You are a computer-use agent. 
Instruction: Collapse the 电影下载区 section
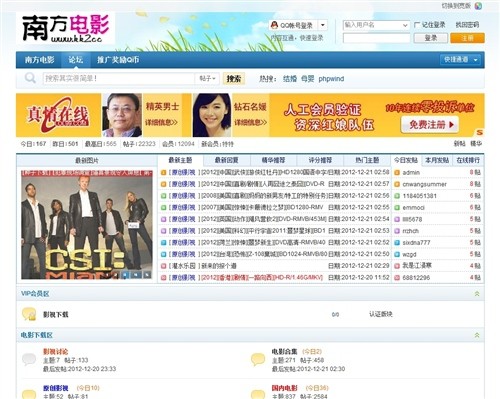477,335
